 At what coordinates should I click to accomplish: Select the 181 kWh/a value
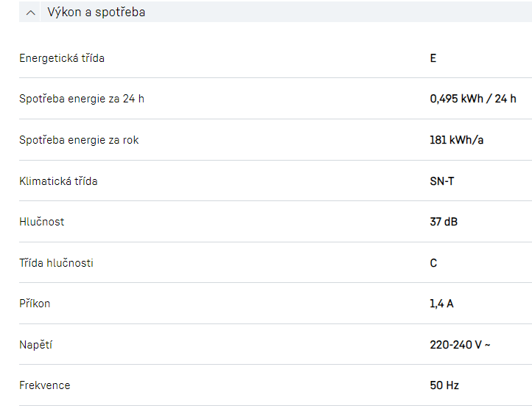coord(457,140)
